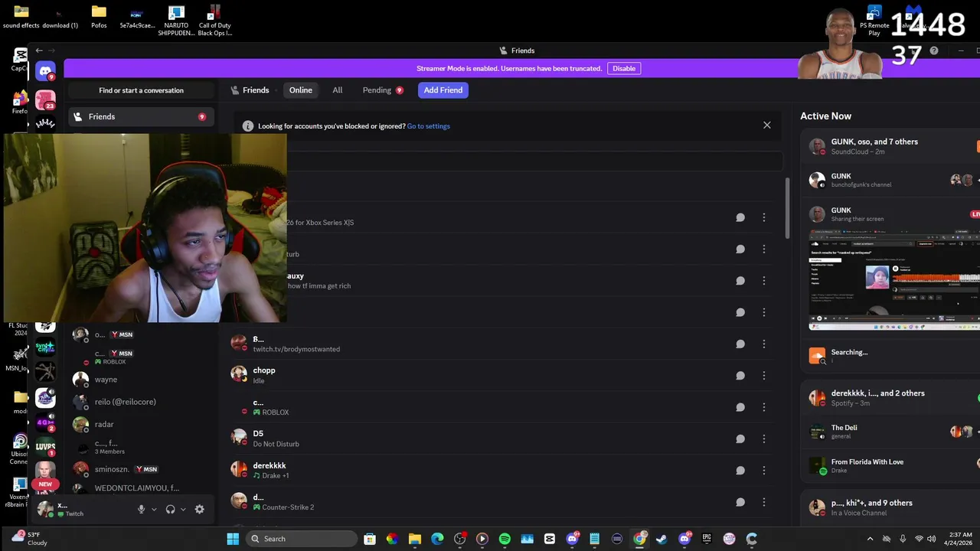Search using the Windows taskbar search box
Image resolution: width=980 pixels, height=551 pixels.
pyautogui.click(x=302, y=539)
